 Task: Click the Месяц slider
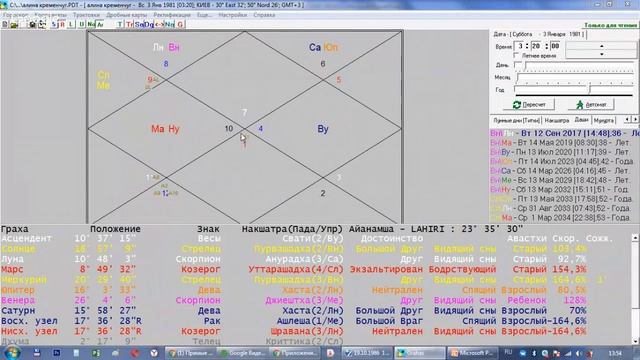coord(576,78)
